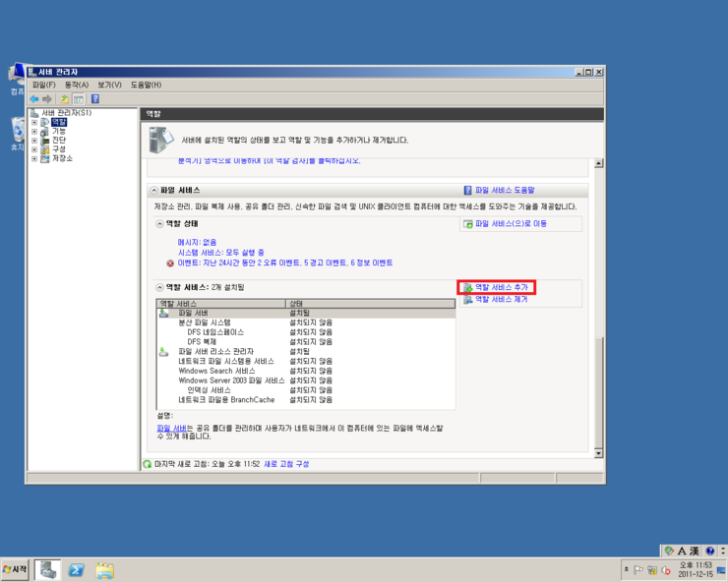This screenshot has height=582, width=728.
Task: Open the Help toolbar icon
Action: 95,99
